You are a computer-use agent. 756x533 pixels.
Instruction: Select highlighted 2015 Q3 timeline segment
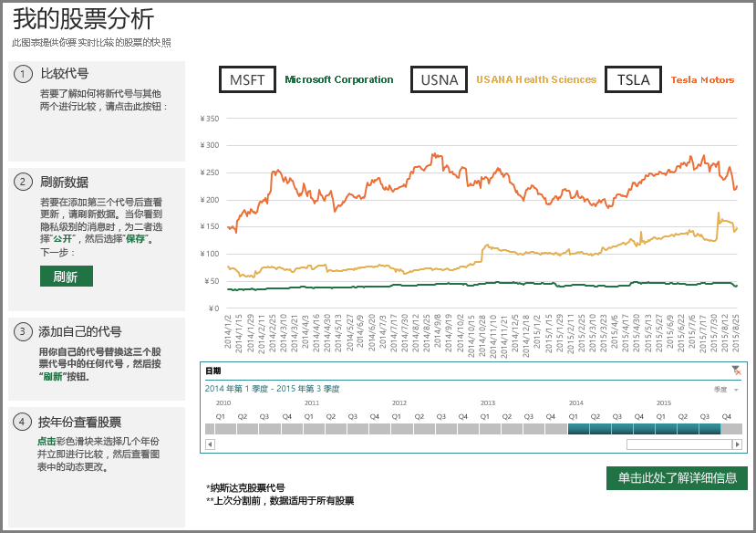click(709, 429)
